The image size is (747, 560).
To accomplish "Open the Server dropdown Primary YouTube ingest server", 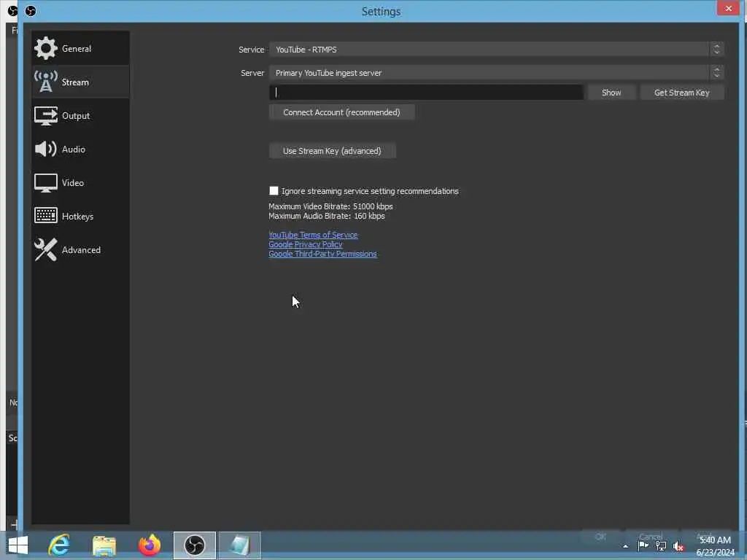I will click(496, 73).
